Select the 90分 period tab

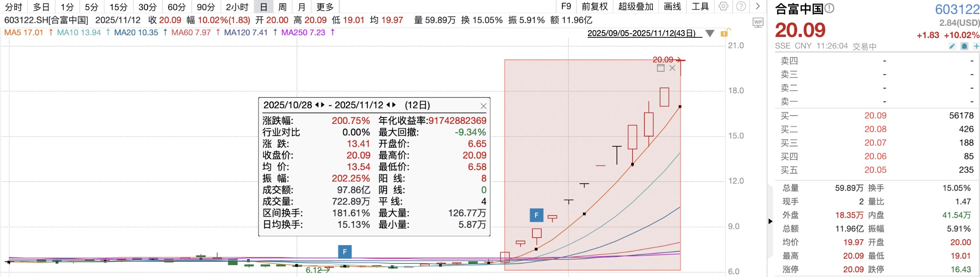[206, 7]
